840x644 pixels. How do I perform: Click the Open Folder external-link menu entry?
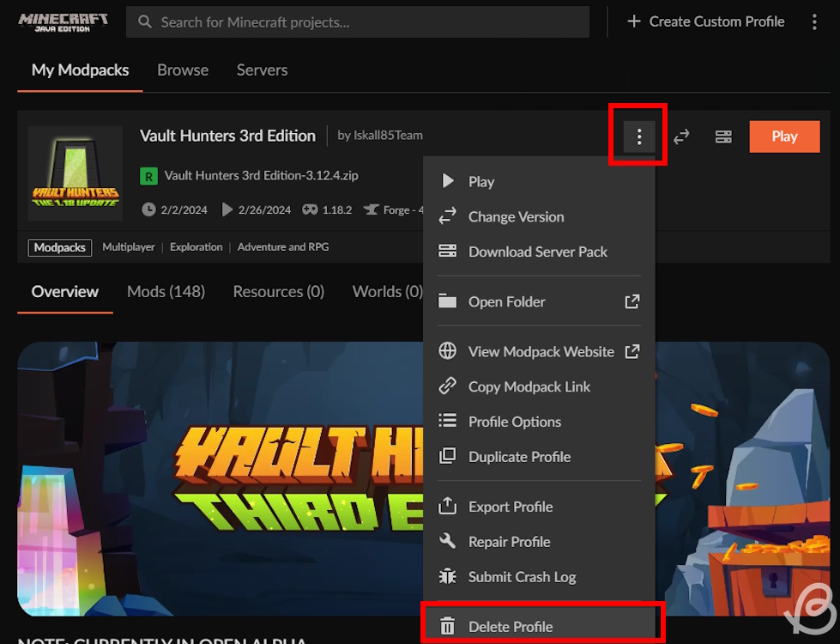click(507, 301)
